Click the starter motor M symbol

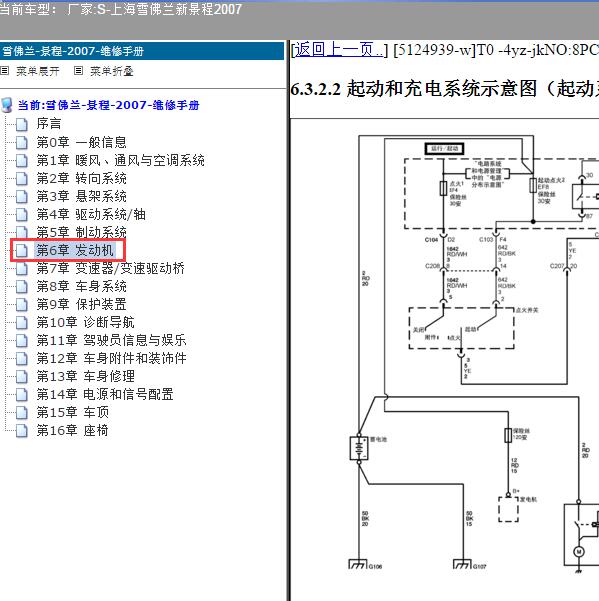[x=579, y=552]
